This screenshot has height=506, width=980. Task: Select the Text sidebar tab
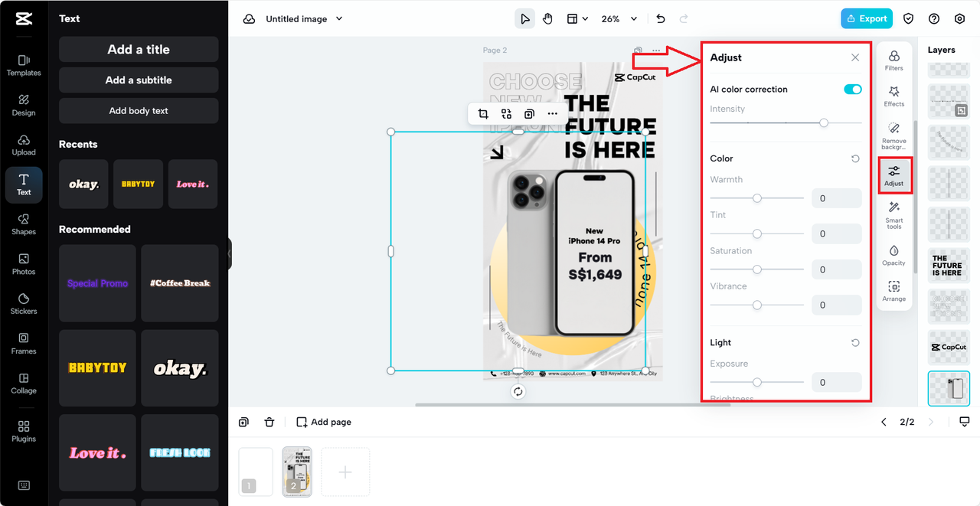[24, 185]
